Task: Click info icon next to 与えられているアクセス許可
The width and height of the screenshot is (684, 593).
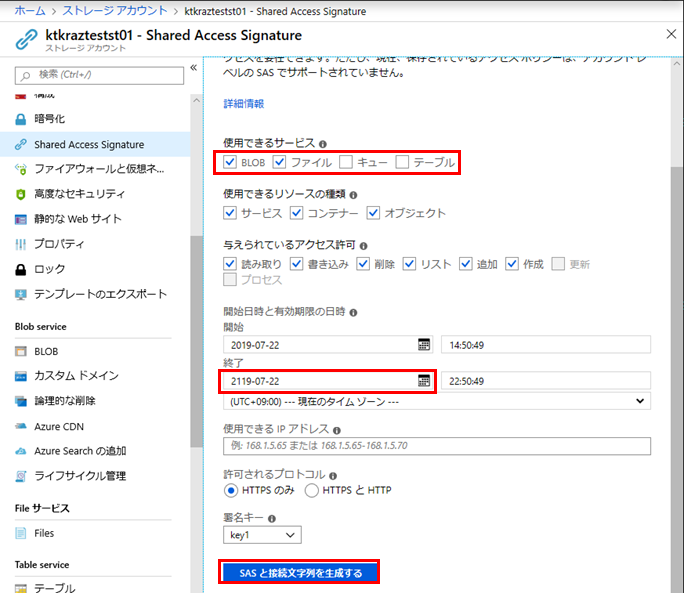Action: point(363,246)
